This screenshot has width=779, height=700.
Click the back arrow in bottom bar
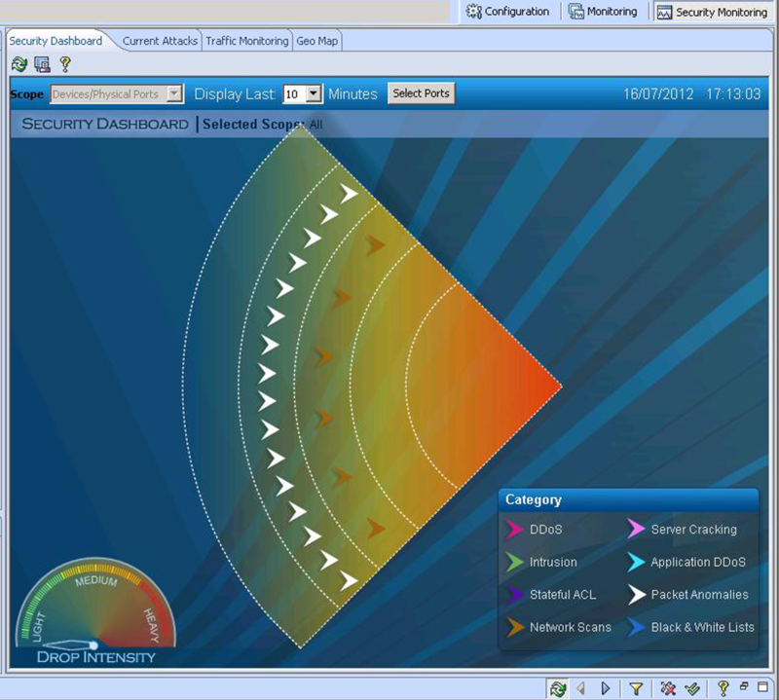click(580, 688)
